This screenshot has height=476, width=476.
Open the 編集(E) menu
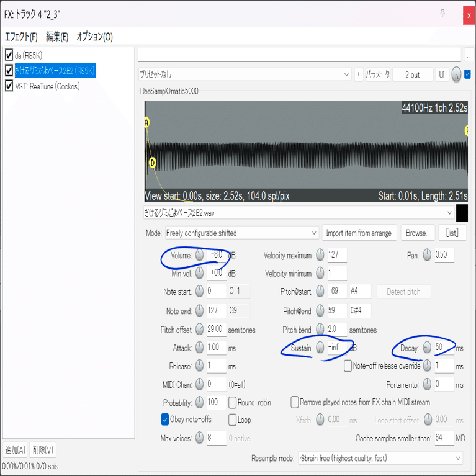[x=57, y=37]
